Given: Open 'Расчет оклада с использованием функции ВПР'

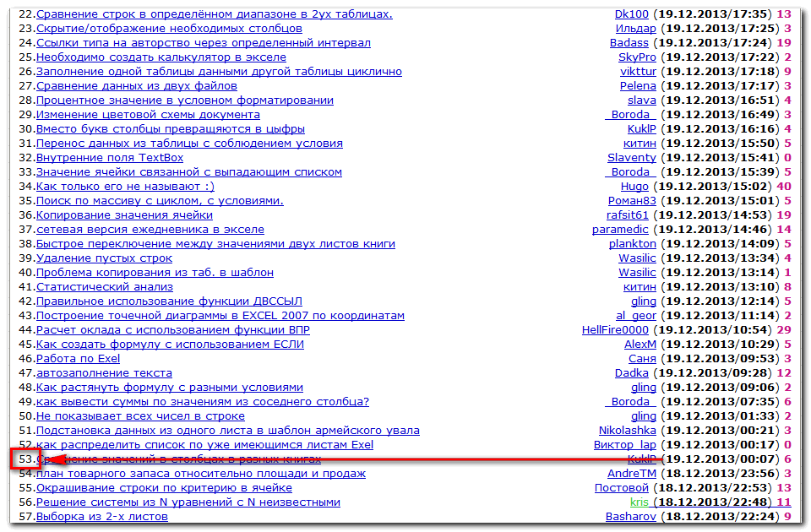Looking at the screenshot, I should pyautogui.click(x=172, y=330).
